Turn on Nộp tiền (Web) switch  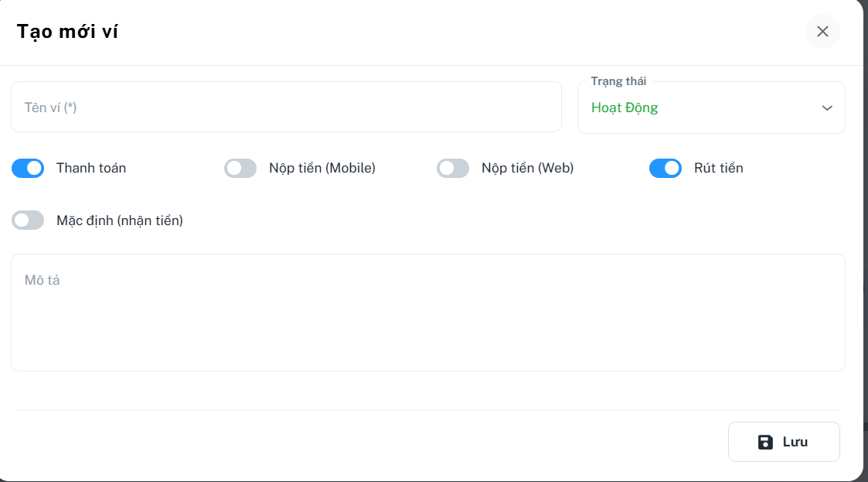click(x=453, y=168)
